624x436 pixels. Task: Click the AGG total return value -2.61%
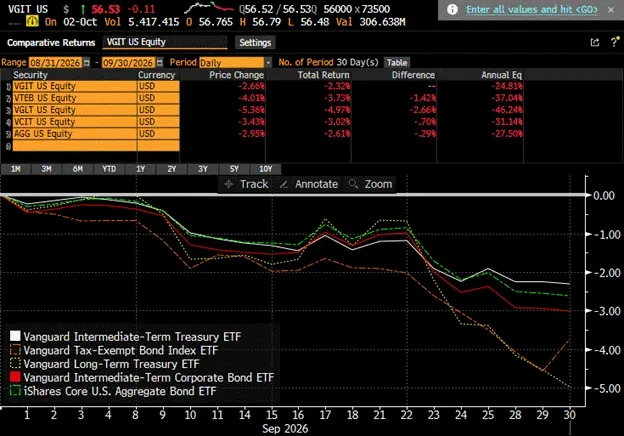click(337, 134)
